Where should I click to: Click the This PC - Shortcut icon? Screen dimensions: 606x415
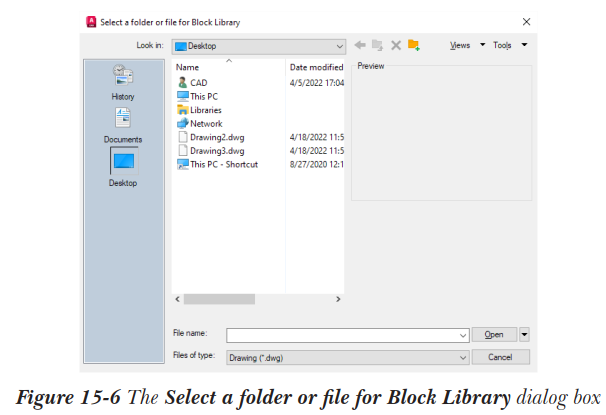(182, 164)
